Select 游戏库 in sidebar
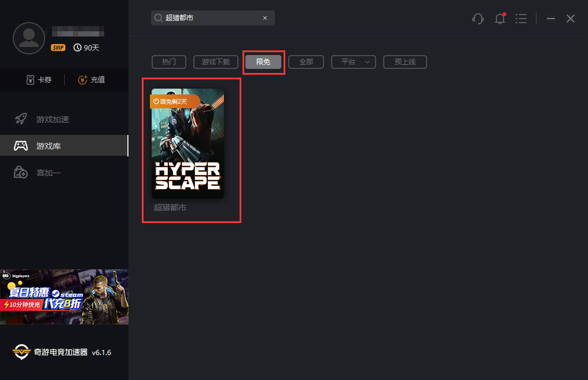The image size is (588, 380). pyautogui.click(x=49, y=146)
